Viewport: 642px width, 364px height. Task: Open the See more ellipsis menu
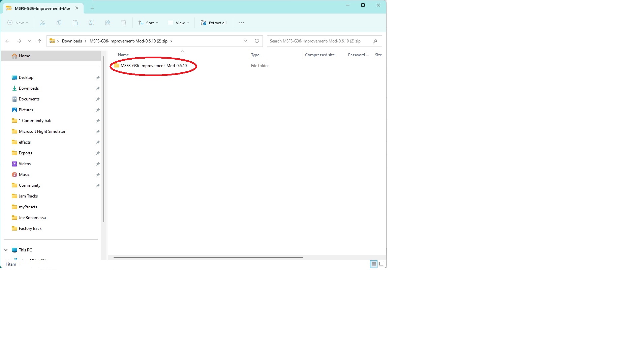[241, 23]
